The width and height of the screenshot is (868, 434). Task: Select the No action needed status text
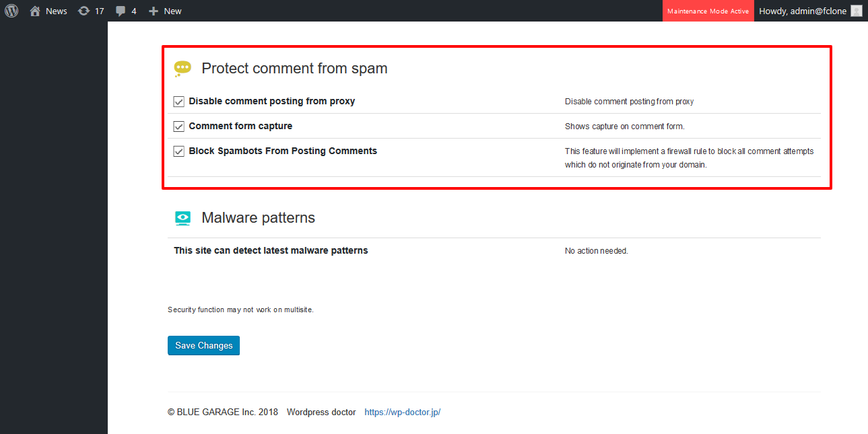coord(596,251)
